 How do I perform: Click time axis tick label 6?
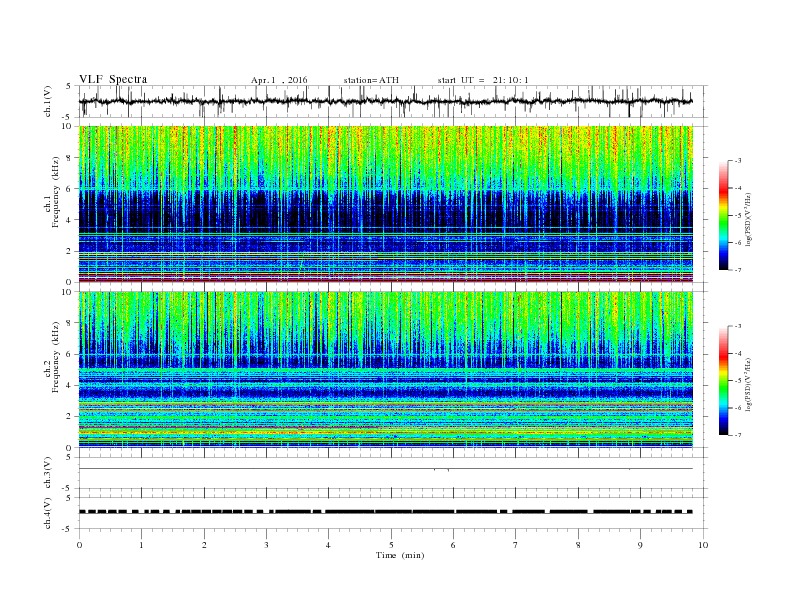454,545
